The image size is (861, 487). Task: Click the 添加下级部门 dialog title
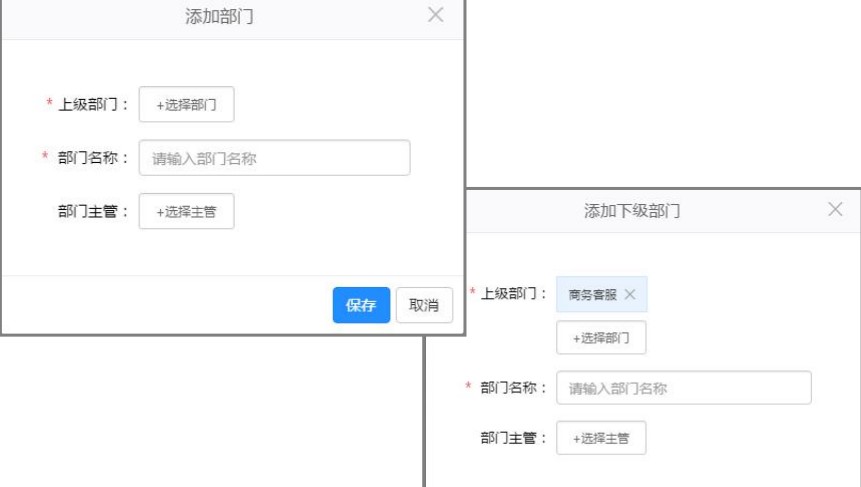click(x=632, y=211)
